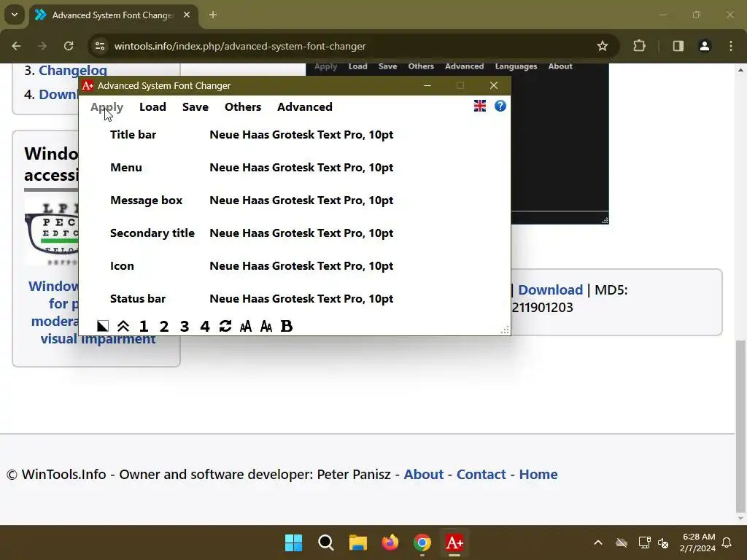Viewport: 747px width, 560px height.
Task: Toggle Chrome side panel icon
Action: (678, 46)
